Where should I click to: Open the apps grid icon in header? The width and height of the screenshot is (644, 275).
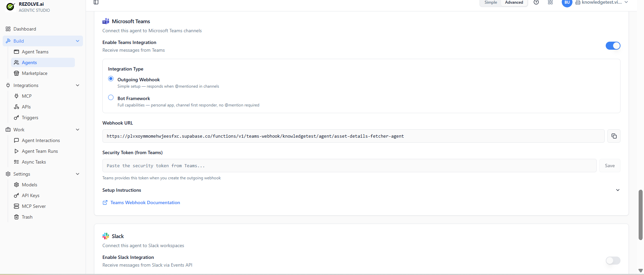[550, 2]
